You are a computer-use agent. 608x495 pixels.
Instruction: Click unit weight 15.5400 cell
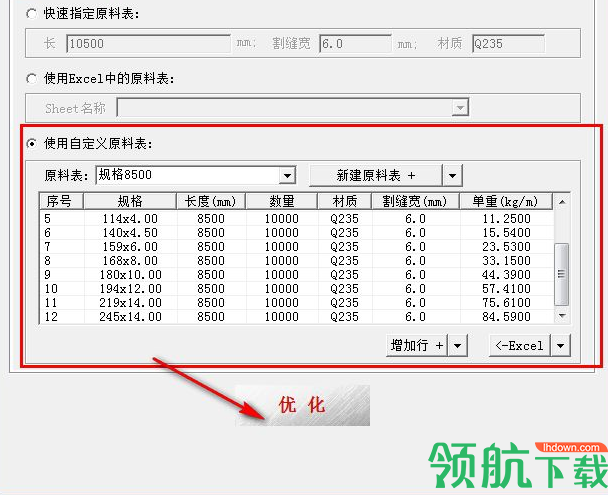point(506,233)
